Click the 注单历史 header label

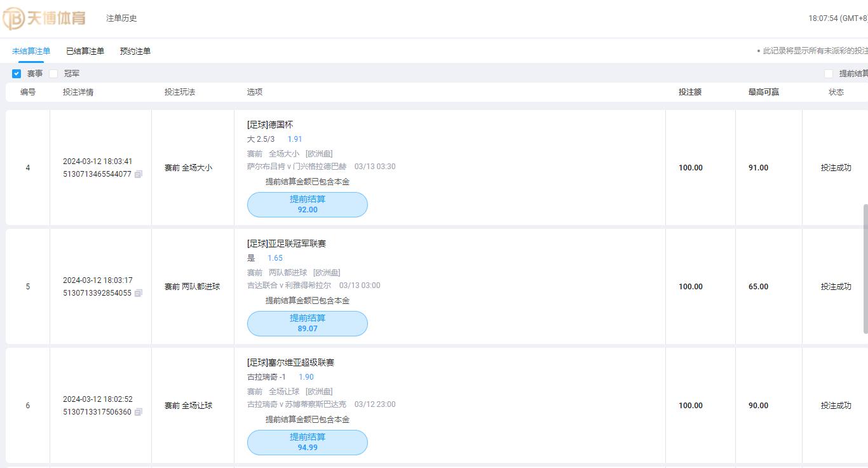tap(121, 18)
